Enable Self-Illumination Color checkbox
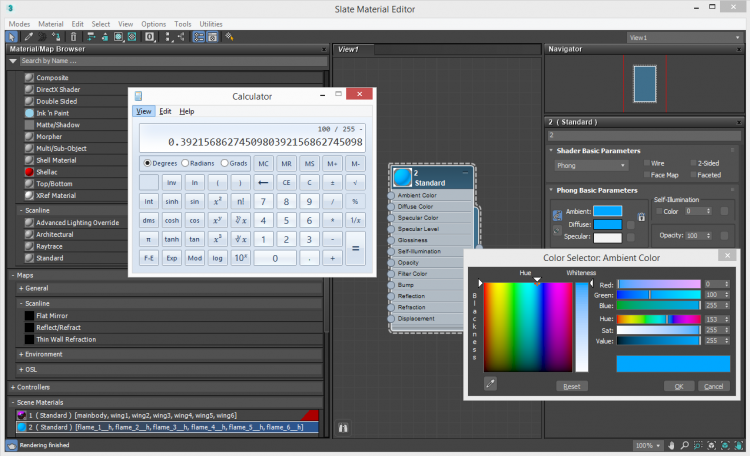 (659, 211)
